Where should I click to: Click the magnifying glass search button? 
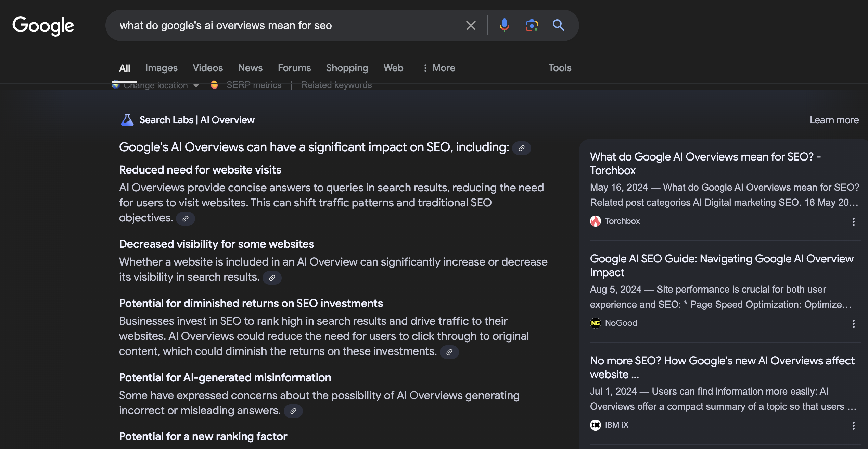coord(558,25)
